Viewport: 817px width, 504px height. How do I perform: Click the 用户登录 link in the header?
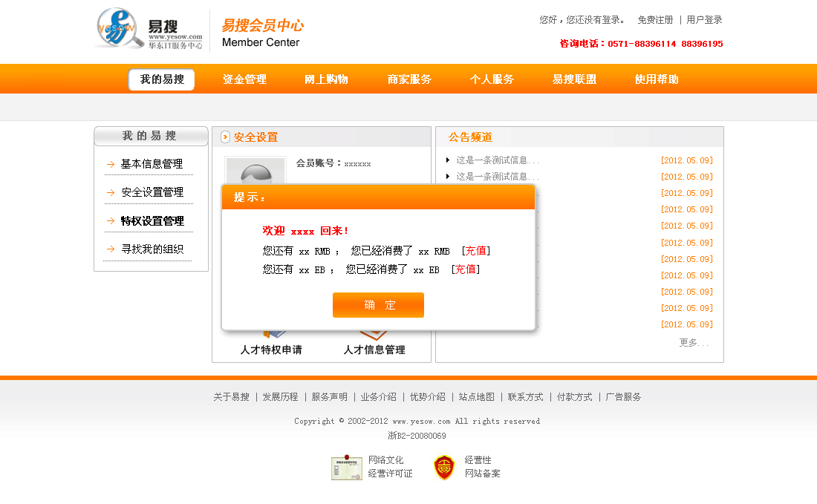coord(704,20)
